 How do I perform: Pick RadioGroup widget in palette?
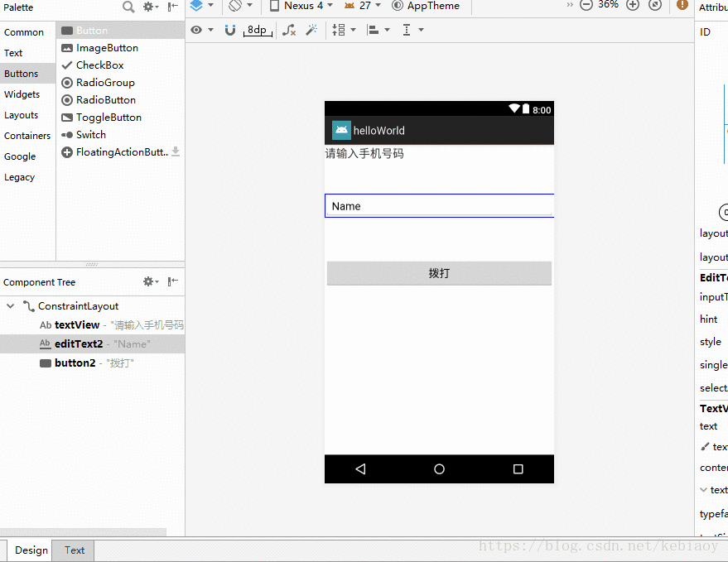tap(121, 83)
